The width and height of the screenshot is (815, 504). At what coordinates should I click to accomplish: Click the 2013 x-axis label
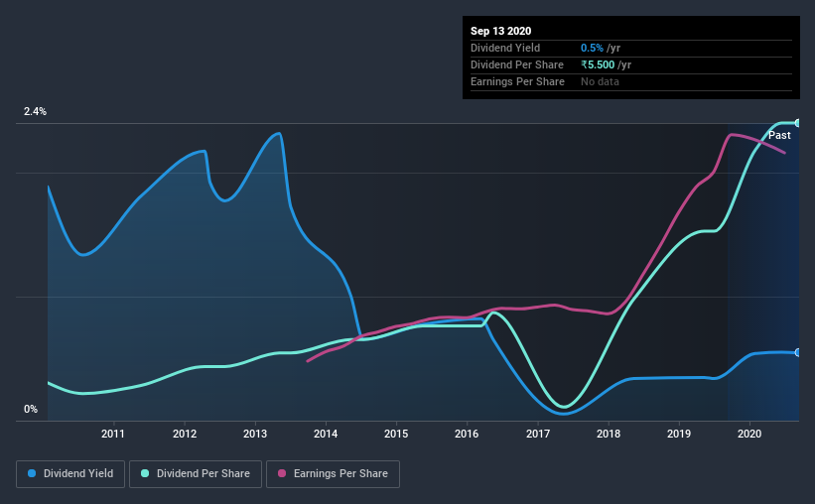[x=255, y=434]
